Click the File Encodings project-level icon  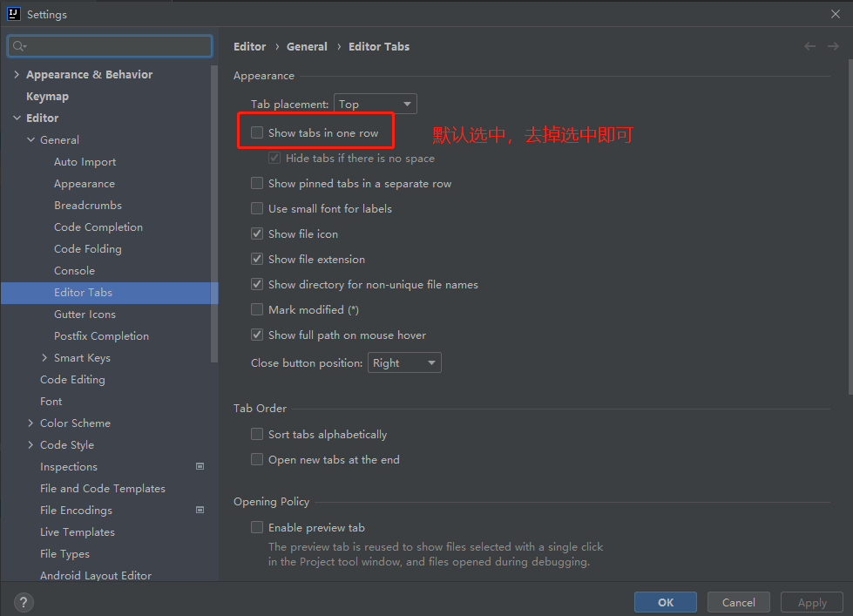200,511
